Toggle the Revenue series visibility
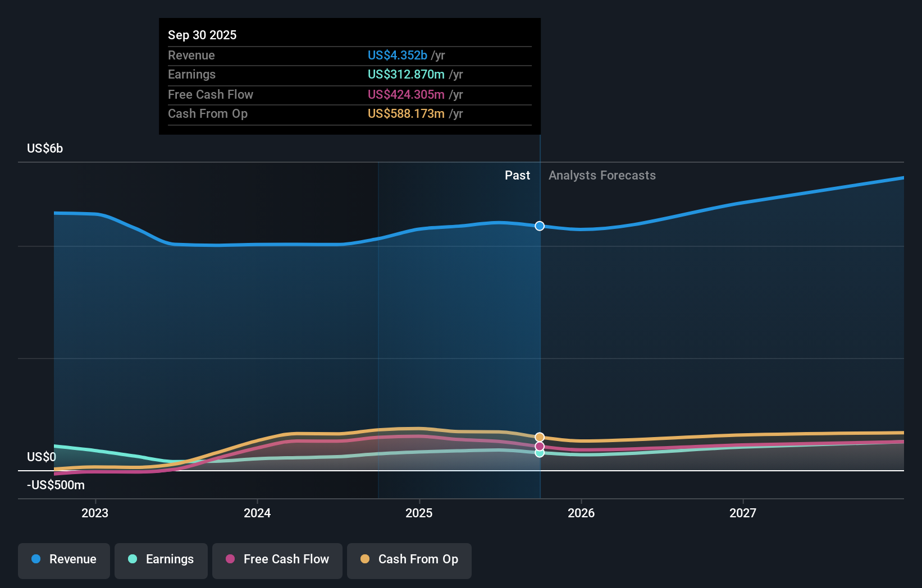922x588 pixels. 63,559
